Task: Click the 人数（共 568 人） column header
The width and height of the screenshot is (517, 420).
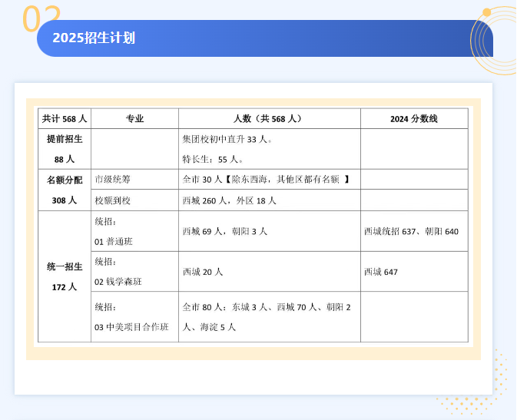Action: 270,119
